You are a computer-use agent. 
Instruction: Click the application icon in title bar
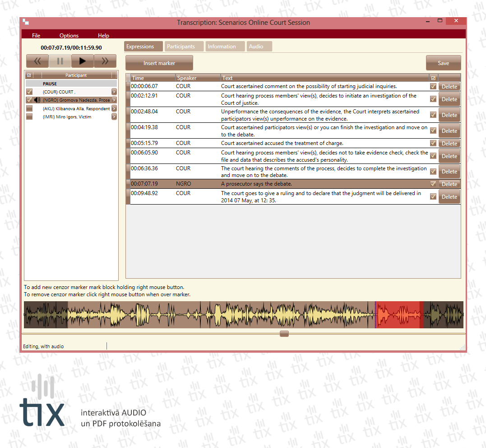click(26, 22)
